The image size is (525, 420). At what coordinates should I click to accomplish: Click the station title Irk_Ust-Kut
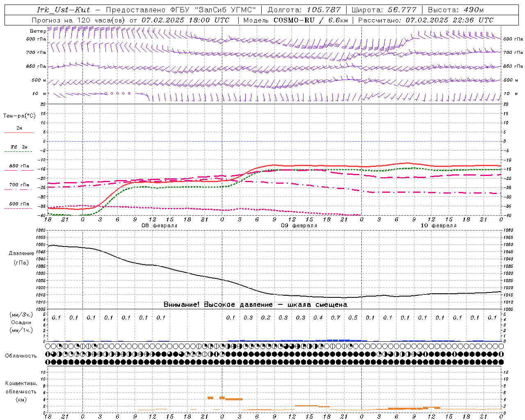(x=63, y=10)
